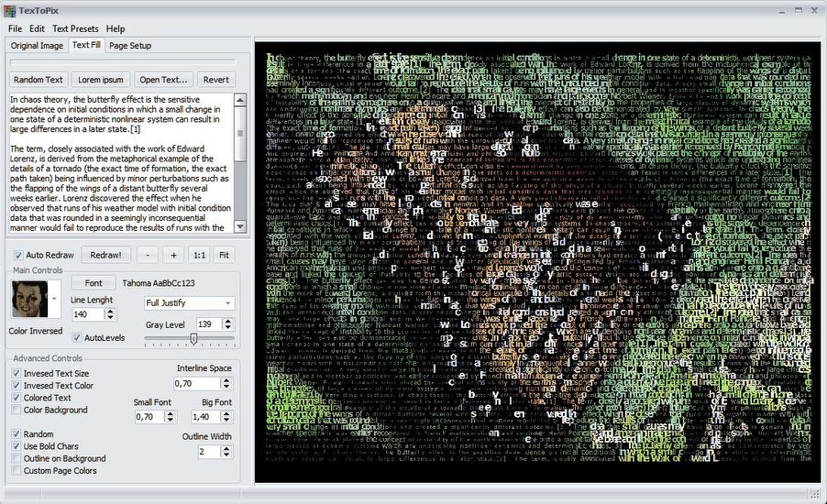Click the Gray Level value field
827x504 pixels.
(209, 324)
